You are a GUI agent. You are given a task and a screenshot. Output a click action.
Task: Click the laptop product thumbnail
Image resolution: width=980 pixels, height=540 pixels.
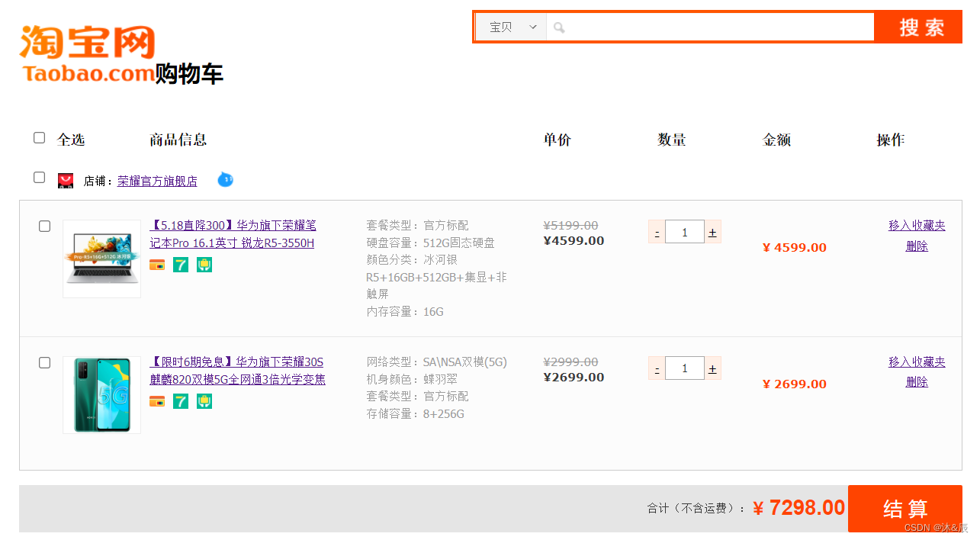tap(101, 259)
